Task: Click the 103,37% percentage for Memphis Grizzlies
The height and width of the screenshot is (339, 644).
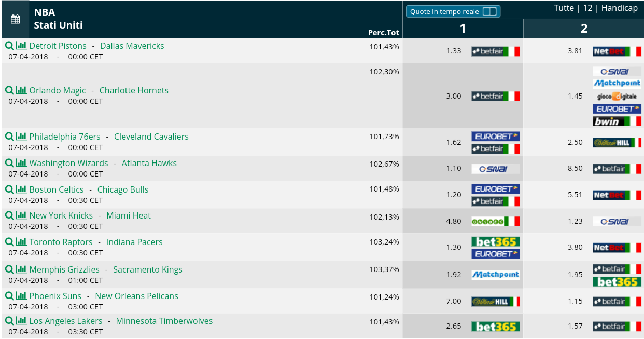Action: (x=384, y=269)
